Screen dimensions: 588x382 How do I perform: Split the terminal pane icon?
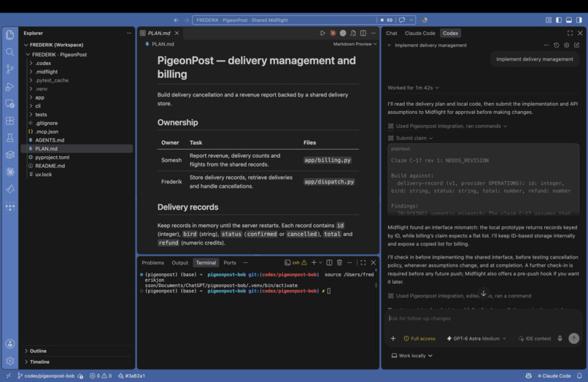[x=329, y=262]
